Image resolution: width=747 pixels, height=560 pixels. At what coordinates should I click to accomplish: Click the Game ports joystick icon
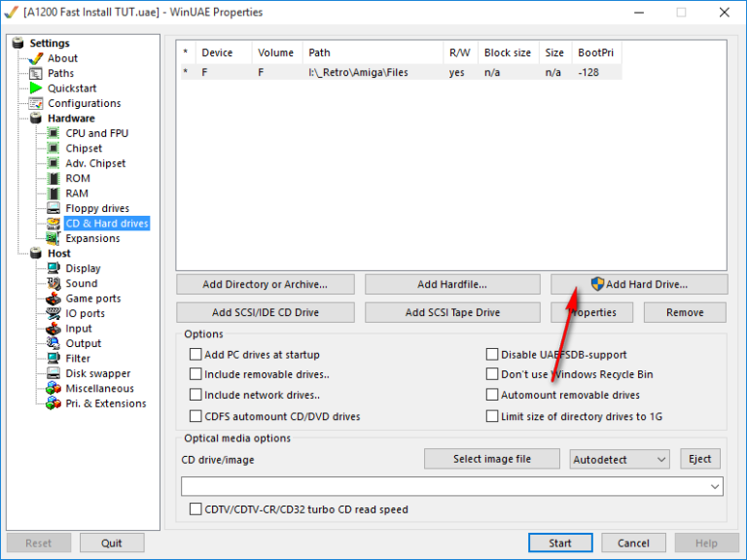(x=53, y=298)
